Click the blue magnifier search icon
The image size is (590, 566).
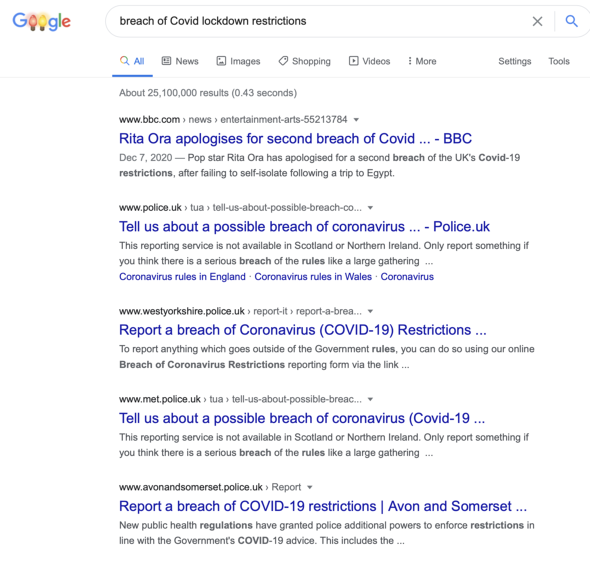[x=571, y=21]
